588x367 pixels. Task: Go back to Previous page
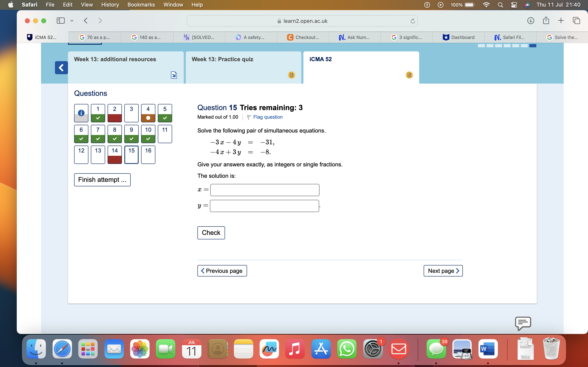point(222,271)
